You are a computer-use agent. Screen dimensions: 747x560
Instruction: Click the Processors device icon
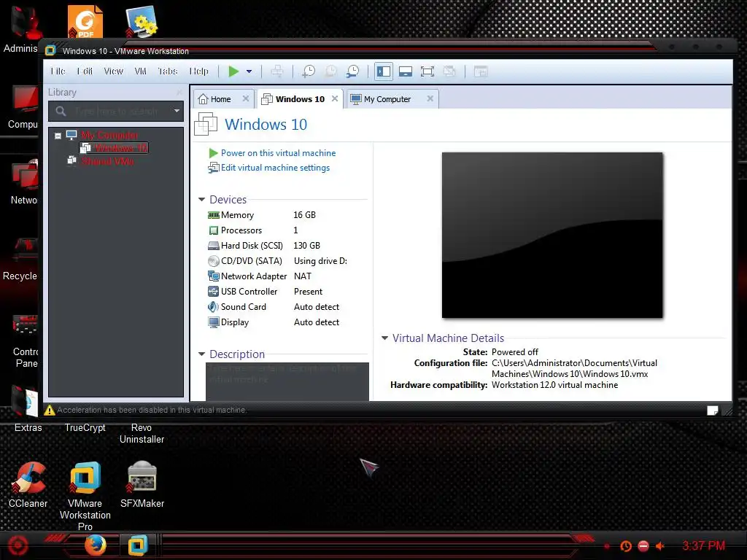coord(214,230)
